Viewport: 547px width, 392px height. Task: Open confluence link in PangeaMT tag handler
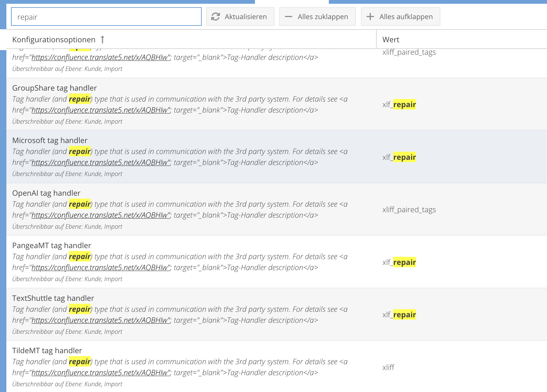pyautogui.click(x=101, y=268)
